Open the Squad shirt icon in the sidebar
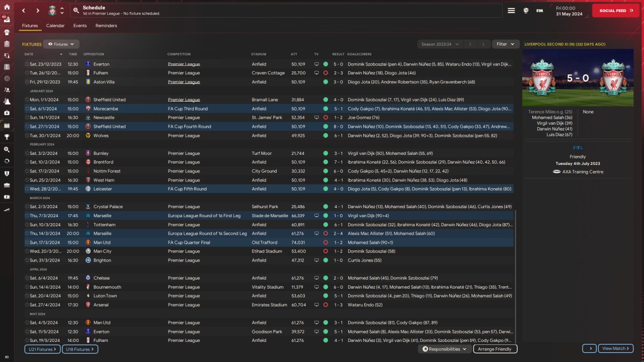Image resolution: width=644 pixels, height=362 pixels. click(7, 32)
